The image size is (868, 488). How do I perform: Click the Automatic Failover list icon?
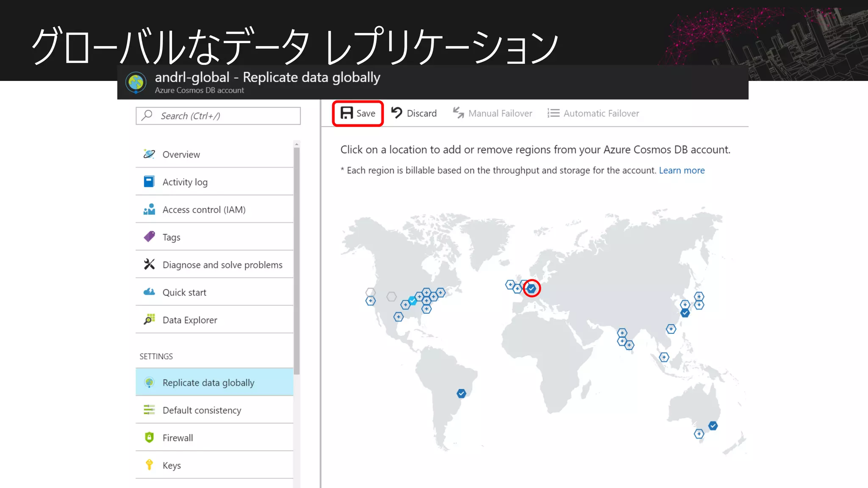tap(553, 113)
